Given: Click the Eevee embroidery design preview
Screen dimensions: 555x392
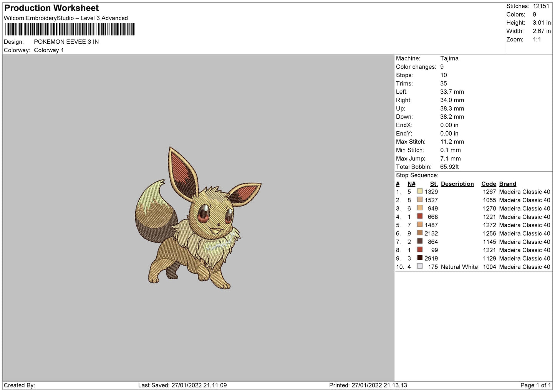Looking at the screenshot, I should click(x=198, y=218).
